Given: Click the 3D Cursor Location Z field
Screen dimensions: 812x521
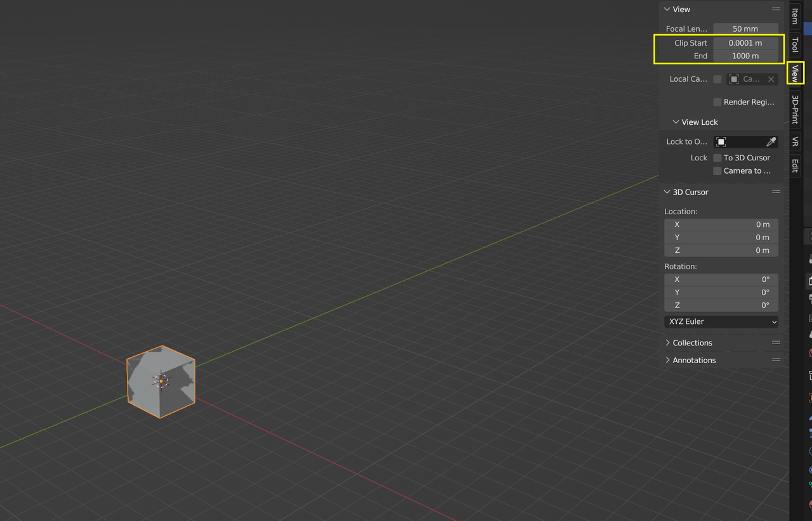Looking at the screenshot, I should [721, 250].
